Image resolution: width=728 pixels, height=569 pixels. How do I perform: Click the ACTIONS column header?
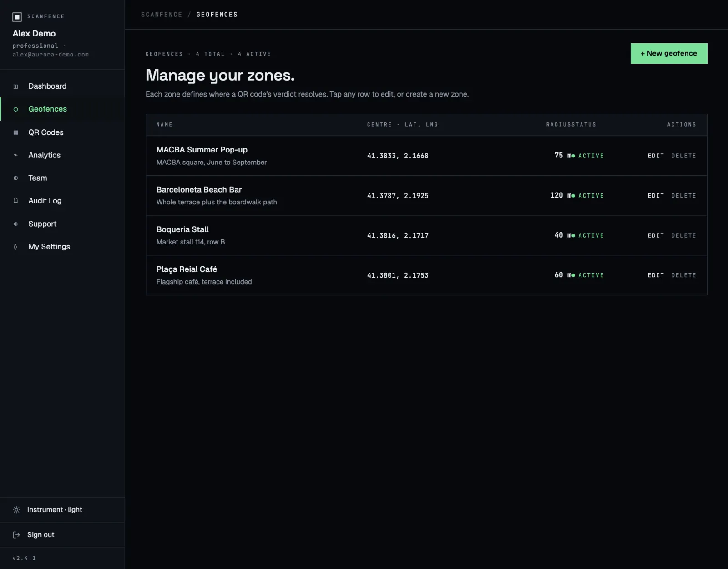point(682,125)
